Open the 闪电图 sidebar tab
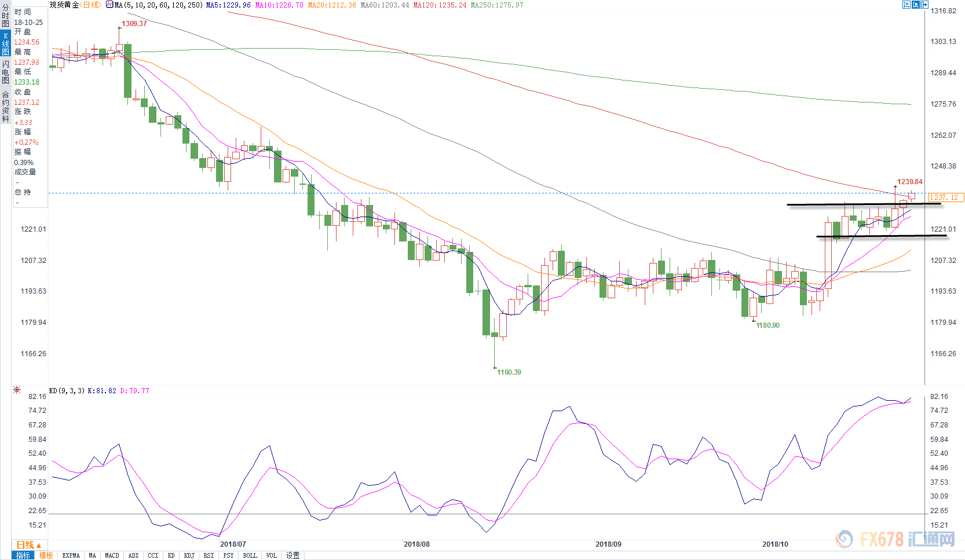Viewport: 965px width, 560px height. point(5,72)
